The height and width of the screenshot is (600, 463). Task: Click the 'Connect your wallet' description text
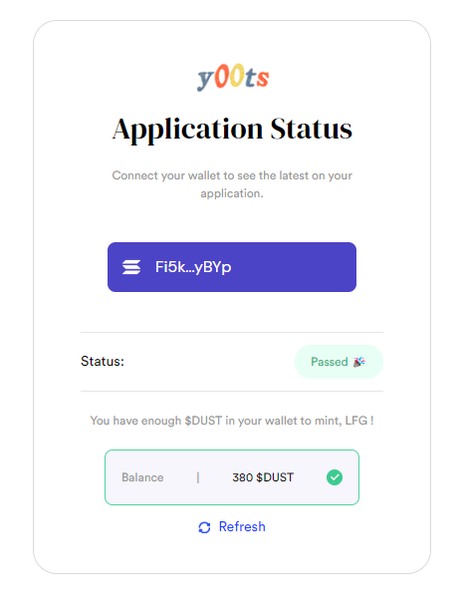pyautogui.click(x=232, y=184)
